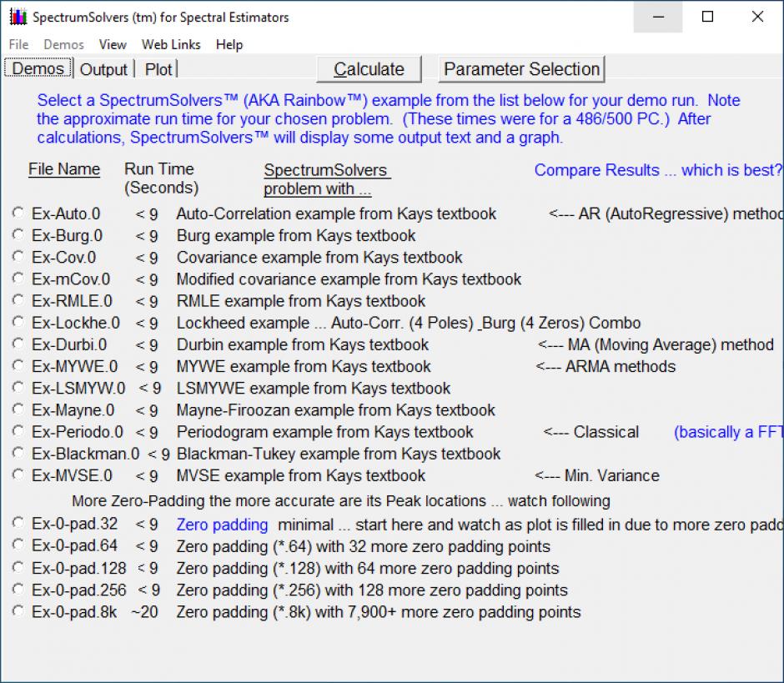The width and height of the screenshot is (784, 683).
Task: Click the SpectrumSolvers app icon in title bar
Action: click(x=18, y=17)
